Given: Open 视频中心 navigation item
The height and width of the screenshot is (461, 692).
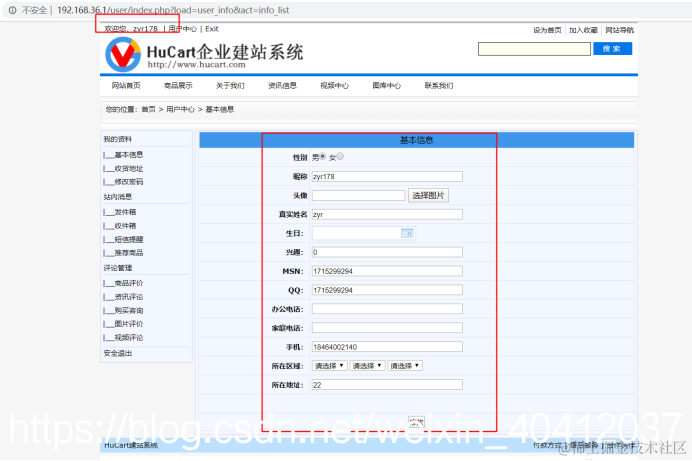Looking at the screenshot, I should (x=335, y=86).
